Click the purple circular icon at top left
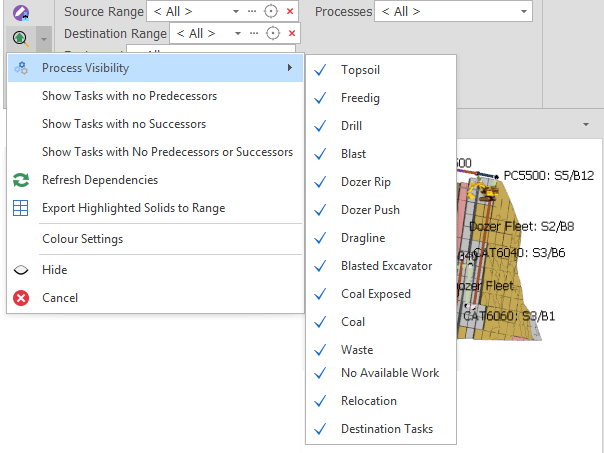The width and height of the screenshot is (604, 453). pyautogui.click(x=20, y=12)
